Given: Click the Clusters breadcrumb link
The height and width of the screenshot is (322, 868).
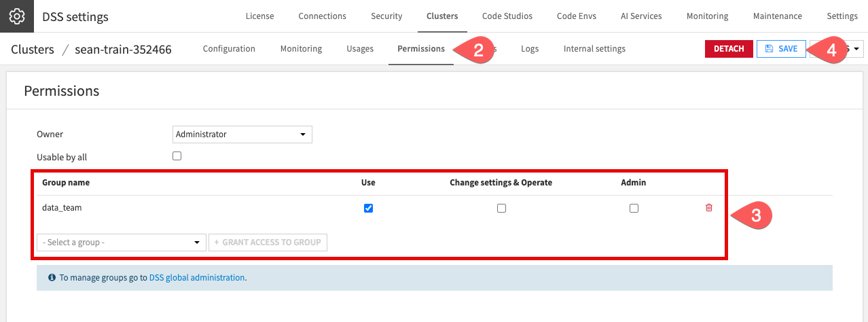Looking at the screenshot, I should coord(33,50).
